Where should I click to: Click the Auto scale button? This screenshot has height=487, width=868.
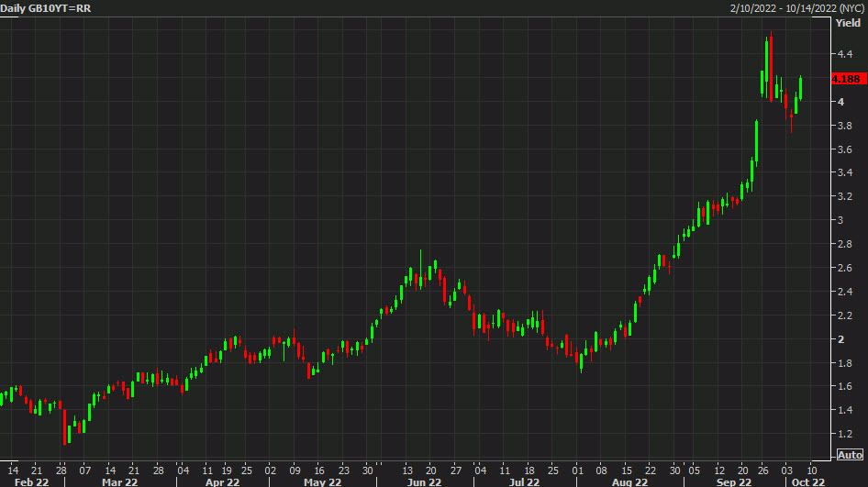(x=849, y=455)
